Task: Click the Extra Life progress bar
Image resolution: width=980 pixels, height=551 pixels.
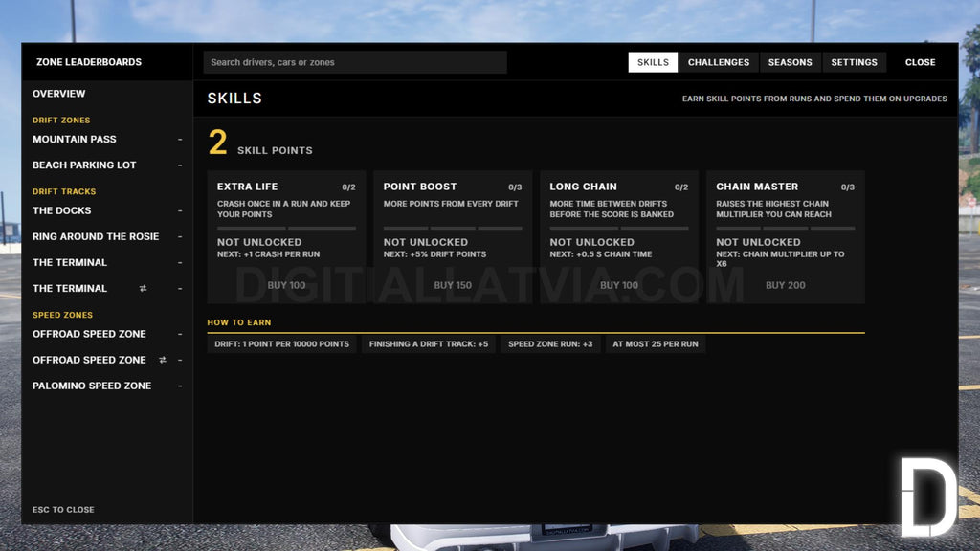Action: [x=286, y=228]
